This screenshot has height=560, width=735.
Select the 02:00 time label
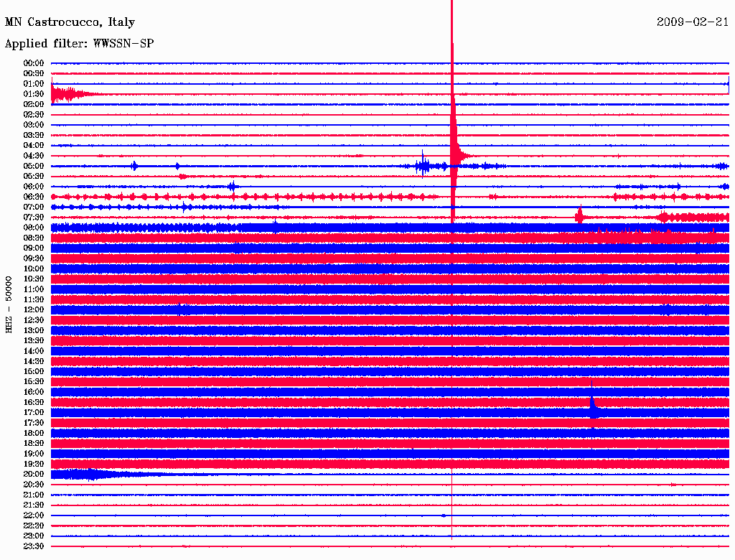pos(34,104)
